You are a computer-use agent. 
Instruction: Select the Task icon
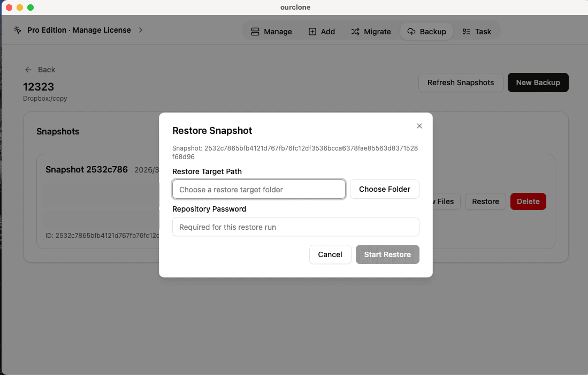[x=467, y=31]
